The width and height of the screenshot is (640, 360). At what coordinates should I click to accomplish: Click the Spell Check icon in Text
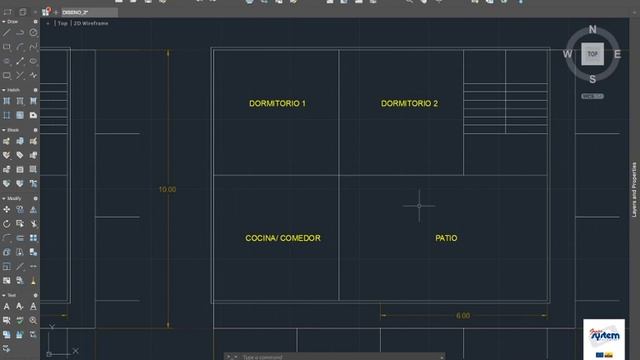pos(20,321)
